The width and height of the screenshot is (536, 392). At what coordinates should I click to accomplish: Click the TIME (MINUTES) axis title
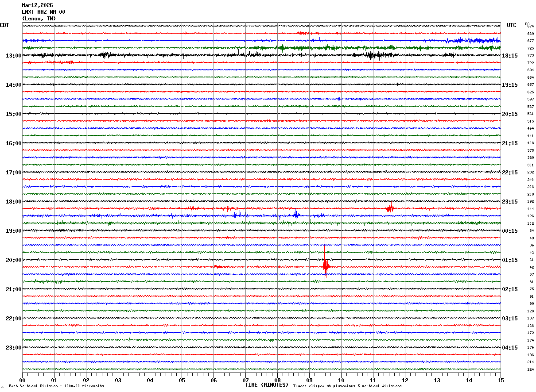coord(267,385)
